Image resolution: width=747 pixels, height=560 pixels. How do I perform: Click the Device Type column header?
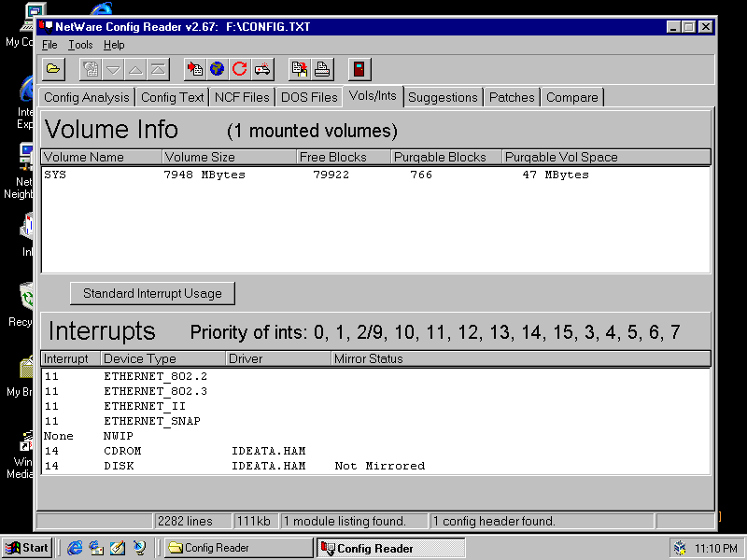[x=163, y=358]
